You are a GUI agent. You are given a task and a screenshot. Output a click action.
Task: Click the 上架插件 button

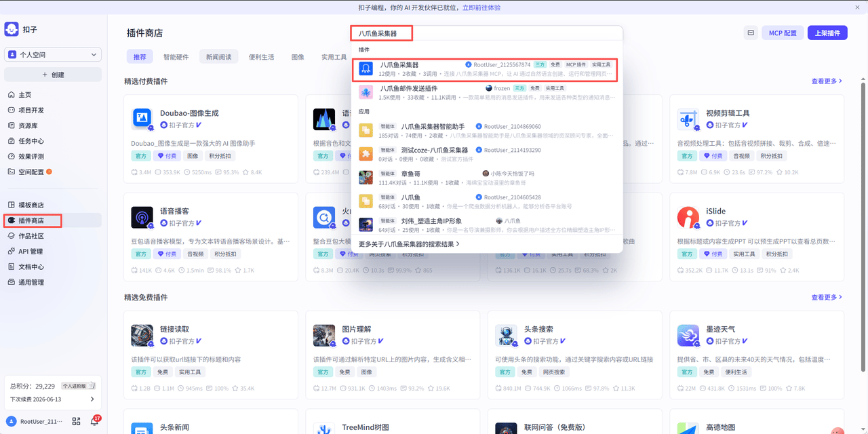point(827,33)
